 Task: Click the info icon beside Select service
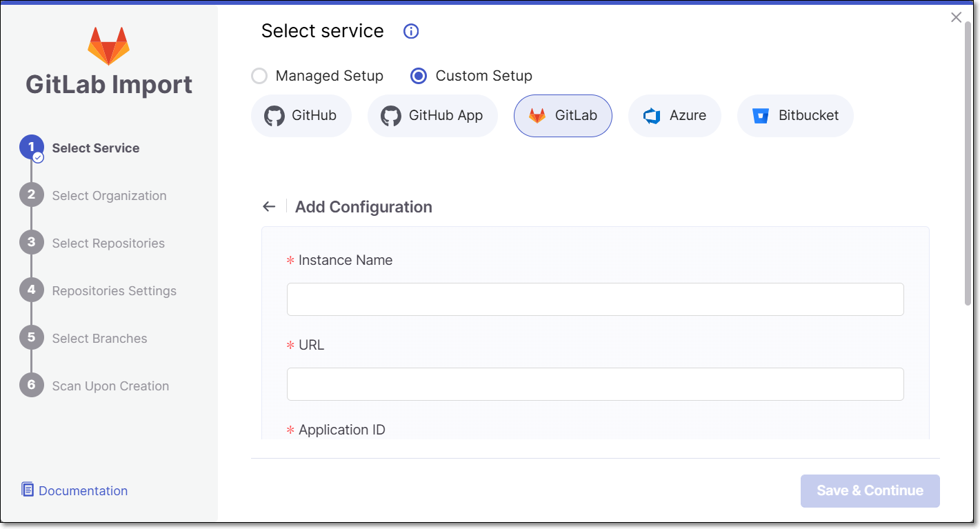tap(411, 31)
